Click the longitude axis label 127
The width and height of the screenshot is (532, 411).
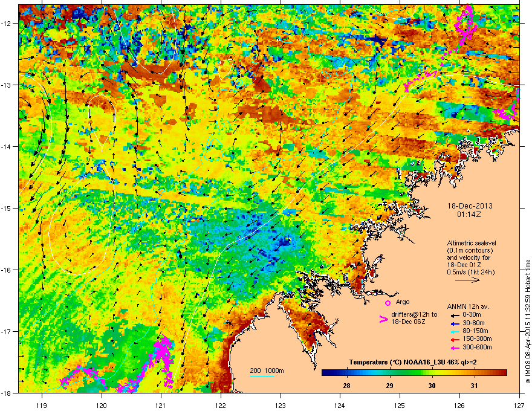pyautogui.click(x=519, y=405)
